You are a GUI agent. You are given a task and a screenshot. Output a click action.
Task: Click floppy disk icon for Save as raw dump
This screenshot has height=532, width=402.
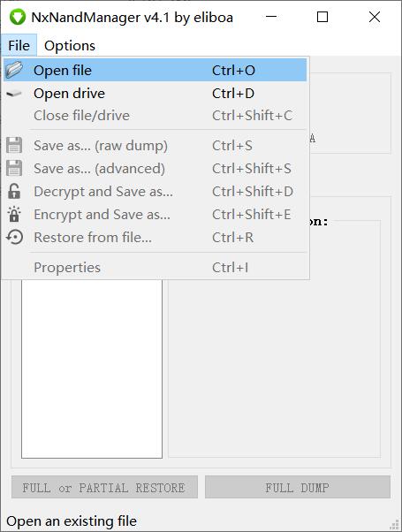[x=14, y=146]
